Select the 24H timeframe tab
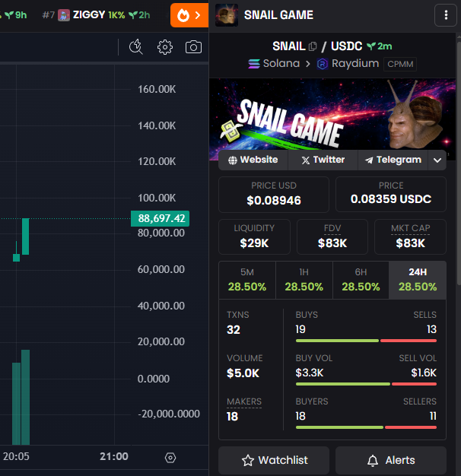Viewport: 461px width, 476px height. coord(418,280)
